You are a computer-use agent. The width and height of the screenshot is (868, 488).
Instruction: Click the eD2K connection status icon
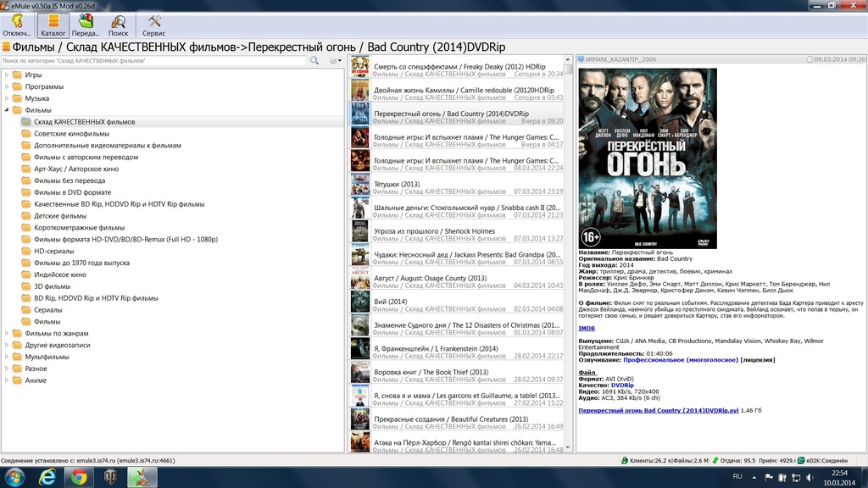[x=800, y=460]
